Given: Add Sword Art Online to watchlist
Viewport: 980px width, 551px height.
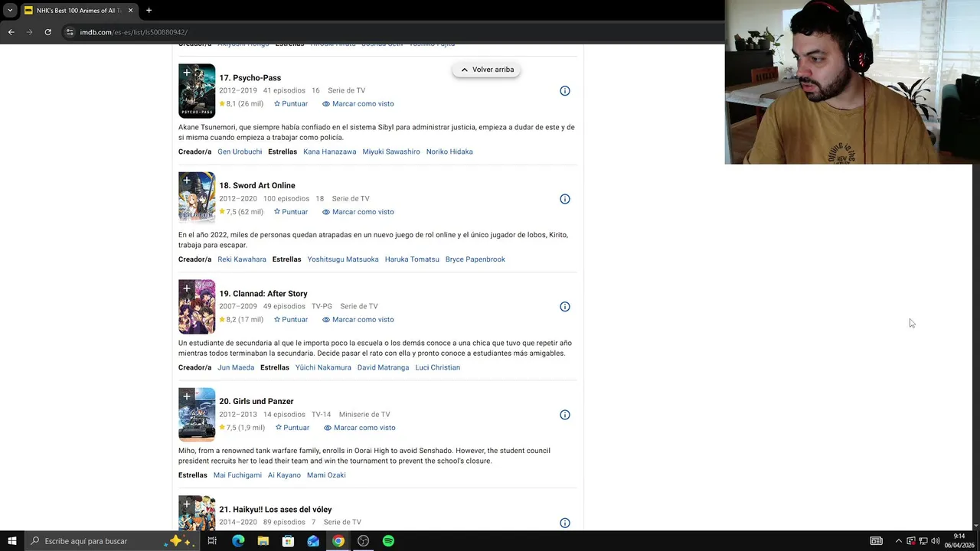Looking at the screenshot, I should click(x=186, y=181).
